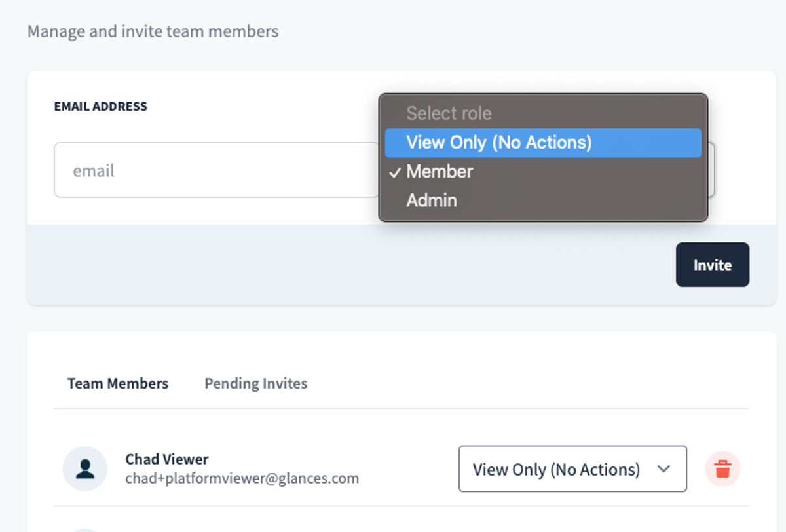Click the Chad Viewer name
The image size is (786, 532).
167,459
